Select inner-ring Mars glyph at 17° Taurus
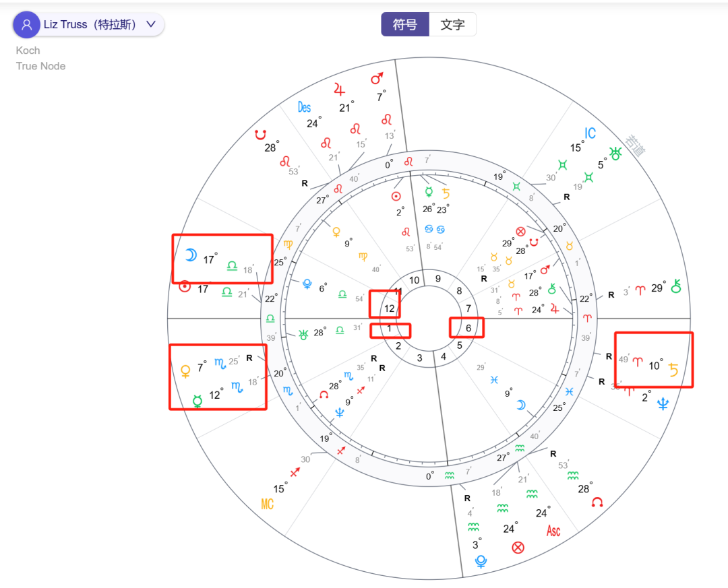This screenshot has height=588, width=728. (x=545, y=269)
